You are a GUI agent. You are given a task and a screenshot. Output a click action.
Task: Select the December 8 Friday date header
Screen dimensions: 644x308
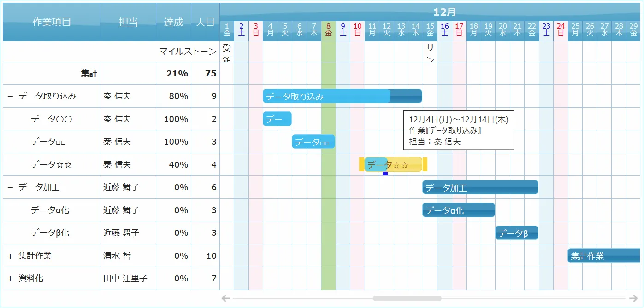click(x=328, y=30)
